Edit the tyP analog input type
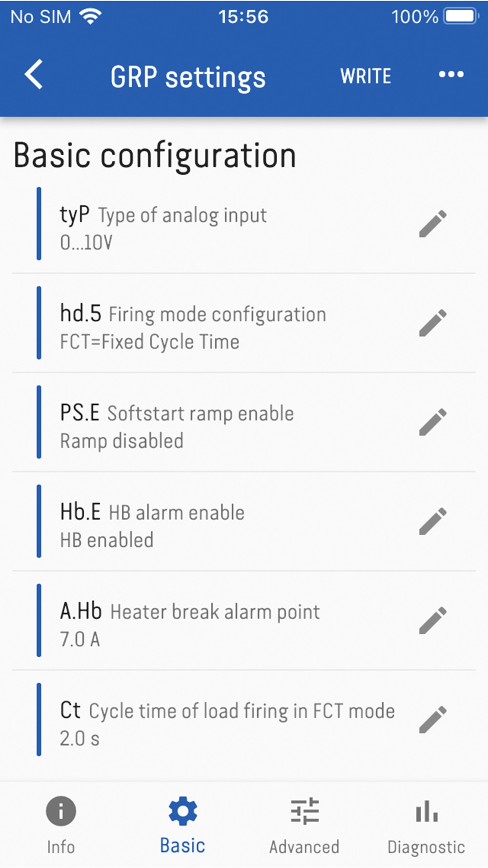The height and width of the screenshot is (868, 488). [x=432, y=224]
